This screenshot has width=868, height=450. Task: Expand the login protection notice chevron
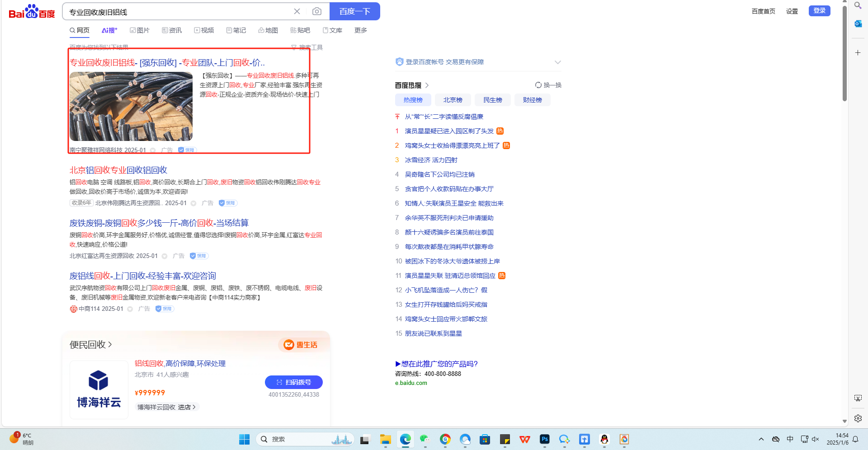point(557,62)
